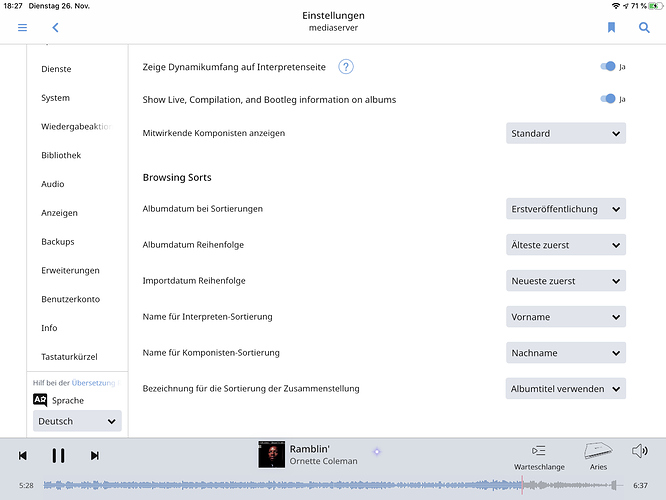Open help for Dynamikumfang setting
This screenshot has width=666, height=500.
(346, 67)
